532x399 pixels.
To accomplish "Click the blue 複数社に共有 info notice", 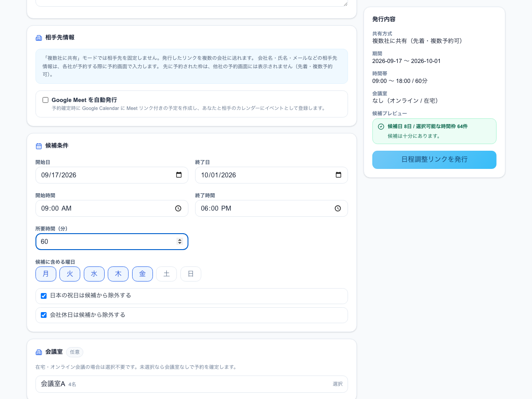I will coord(192,66).
